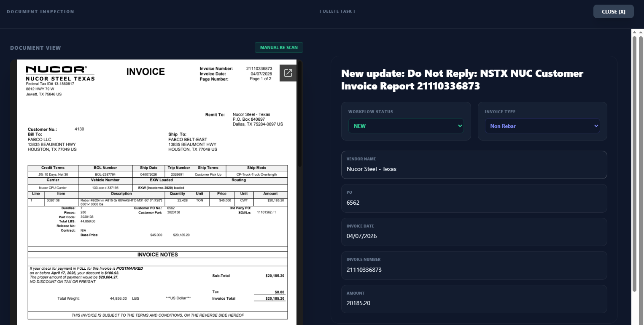Click the payment amount '$20,084.27' in notes
The image size is (644, 325).
coord(108,277)
